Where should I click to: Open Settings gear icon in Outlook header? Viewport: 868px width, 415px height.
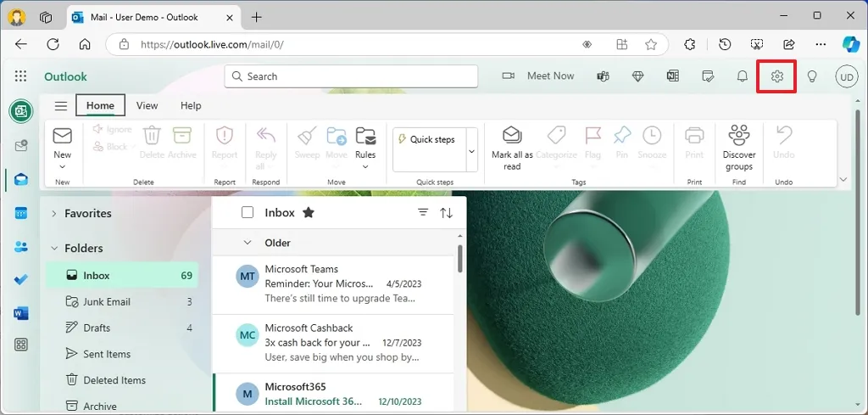coord(776,76)
